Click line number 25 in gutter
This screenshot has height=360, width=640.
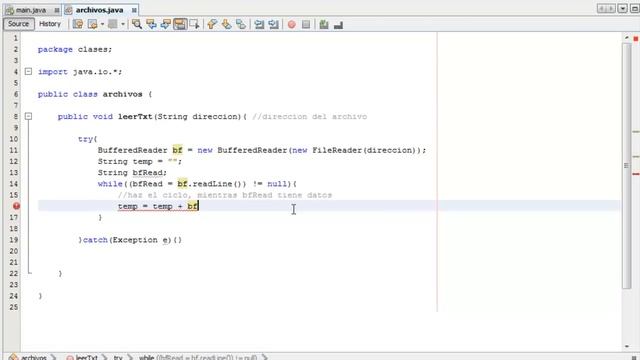click(13, 307)
